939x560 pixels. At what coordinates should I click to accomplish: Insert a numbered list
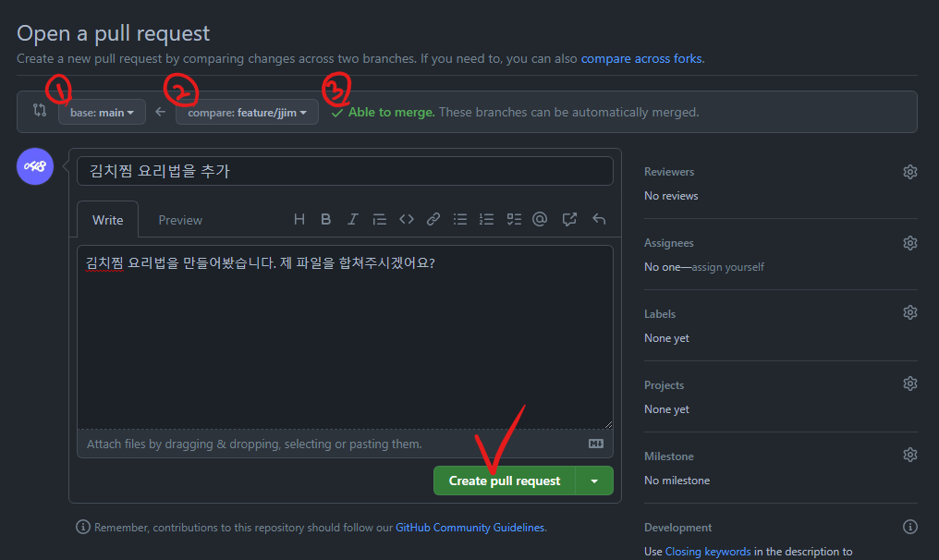(486, 219)
